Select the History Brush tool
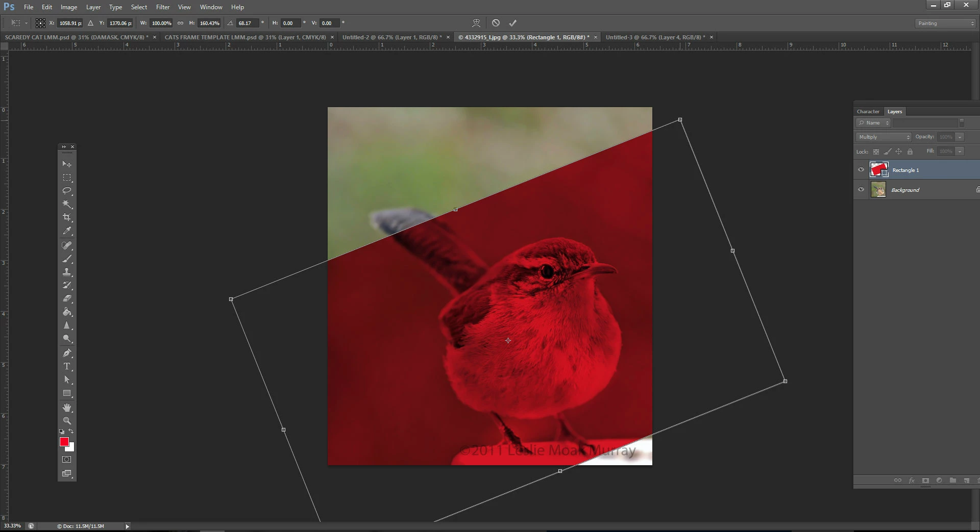The image size is (980, 532). pyautogui.click(x=67, y=285)
